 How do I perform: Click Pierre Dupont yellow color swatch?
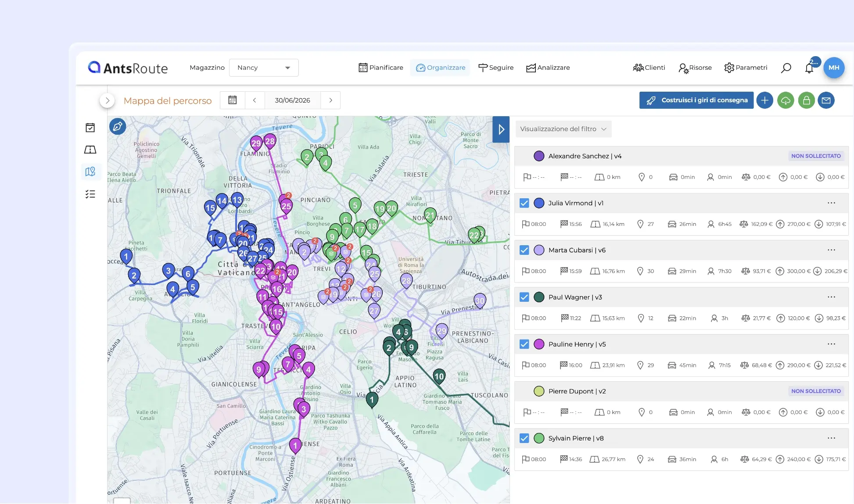point(539,391)
